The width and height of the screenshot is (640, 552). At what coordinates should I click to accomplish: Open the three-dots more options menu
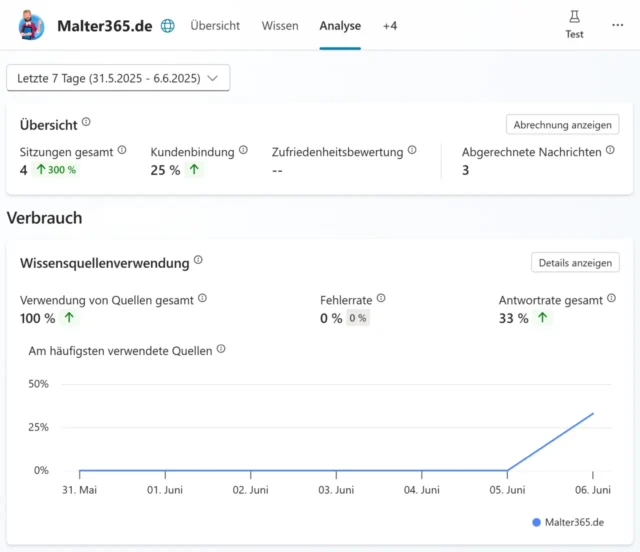tap(618, 25)
